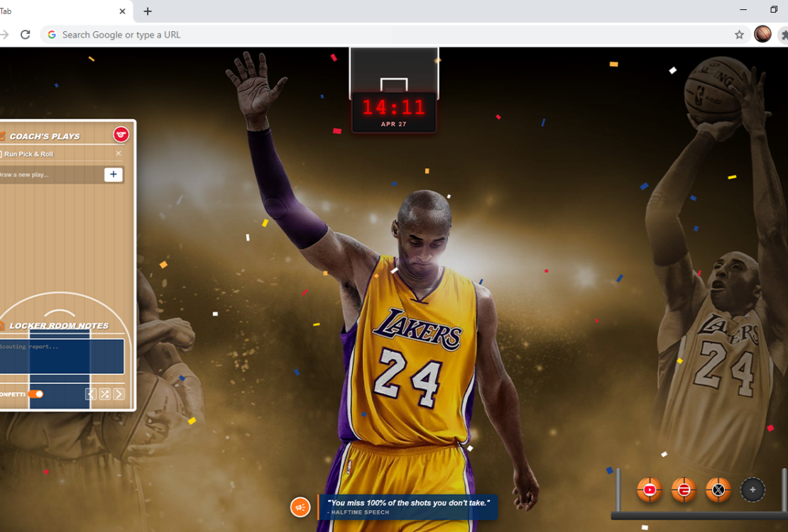788x532 pixels.
Task: Toggle the Confetti switch
Action: coord(35,394)
